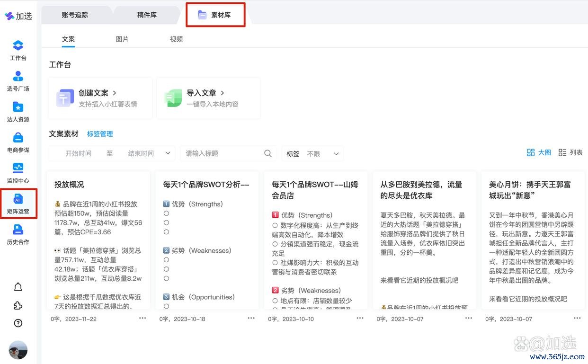Click the 导入文章 green icon
The width and height of the screenshot is (588, 364).
tap(173, 98)
